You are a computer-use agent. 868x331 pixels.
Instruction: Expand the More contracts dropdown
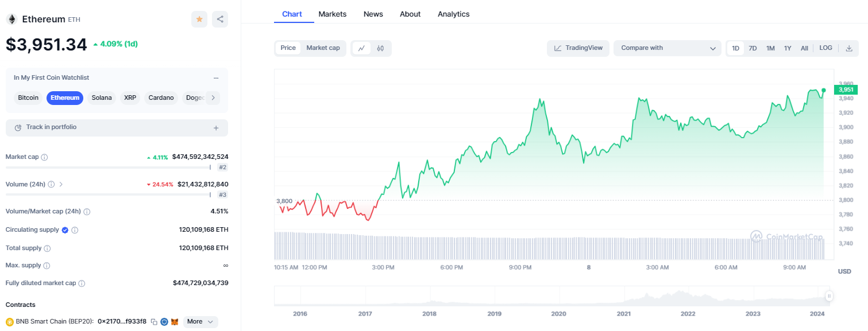(x=200, y=322)
